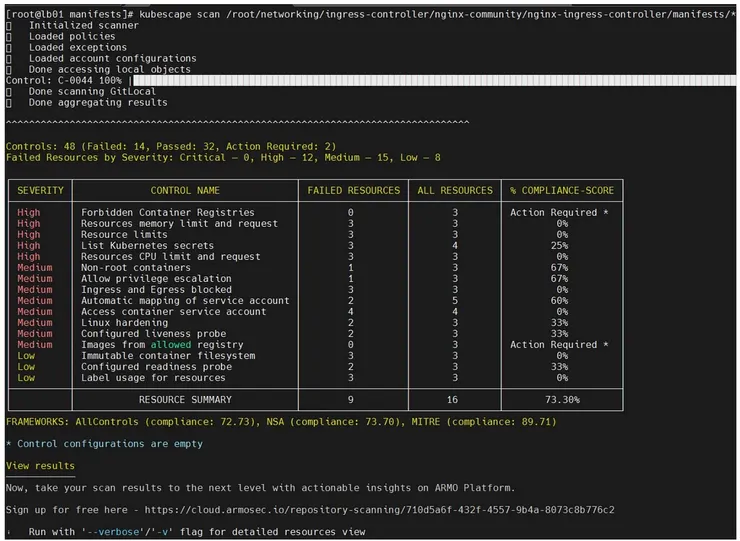Open the 'View results' link
The width and height of the screenshot is (740, 541).
pyautogui.click(x=40, y=466)
